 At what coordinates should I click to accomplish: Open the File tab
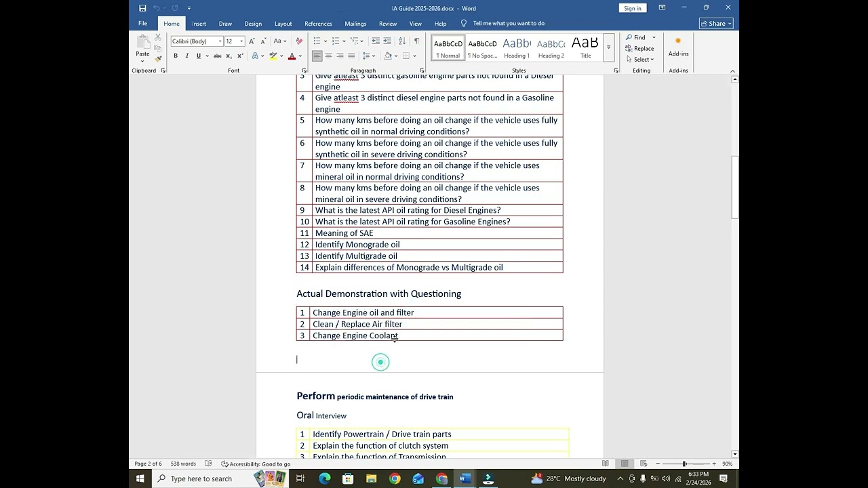pyautogui.click(x=142, y=24)
